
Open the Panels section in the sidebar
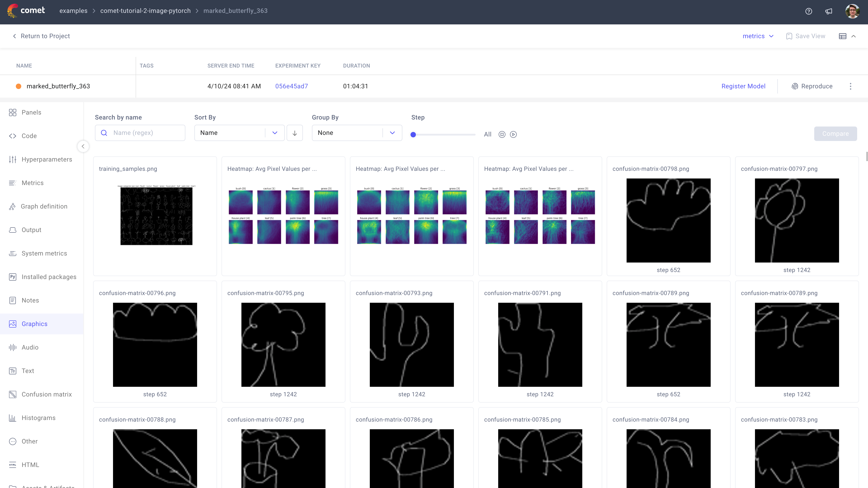tap(31, 112)
